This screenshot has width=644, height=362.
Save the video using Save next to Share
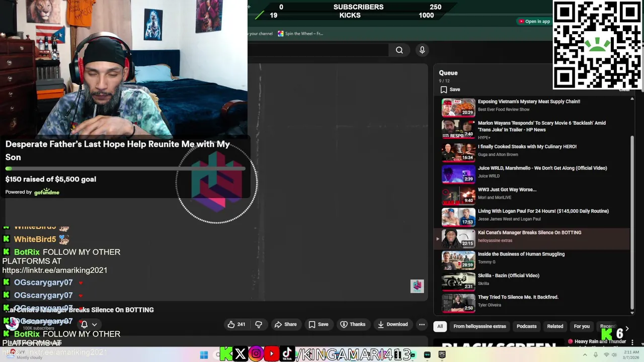click(318, 324)
